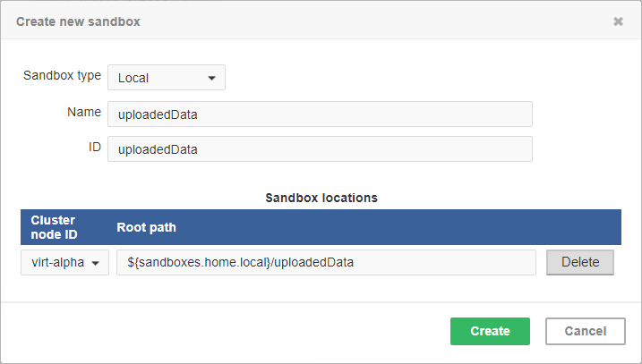Focus the Name field containing uploadedData
Image resolution: width=642 pixels, height=364 pixels.
320,114
